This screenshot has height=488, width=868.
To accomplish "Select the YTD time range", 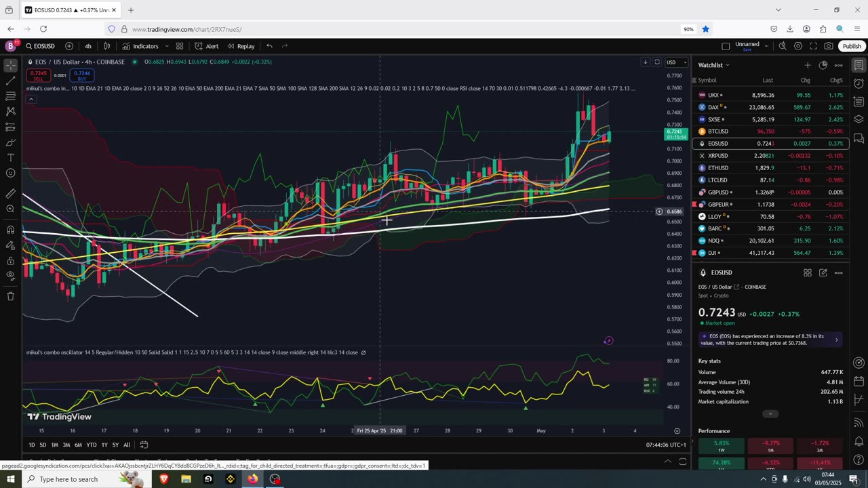I will (x=91, y=445).
